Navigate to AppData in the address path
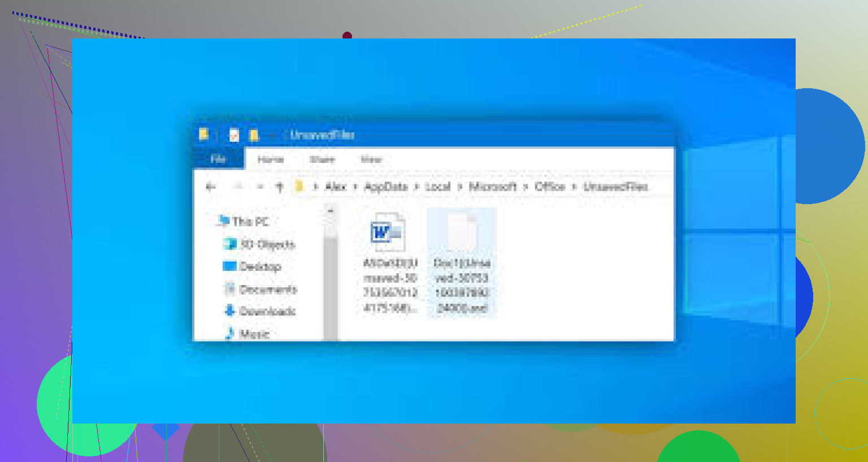 (x=386, y=187)
